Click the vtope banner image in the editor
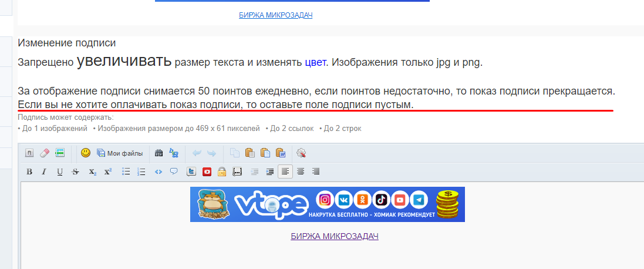 click(x=328, y=204)
